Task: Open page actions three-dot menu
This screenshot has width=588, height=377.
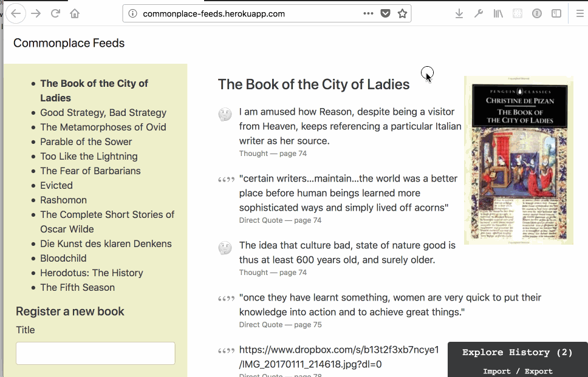Action: coord(368,13)
